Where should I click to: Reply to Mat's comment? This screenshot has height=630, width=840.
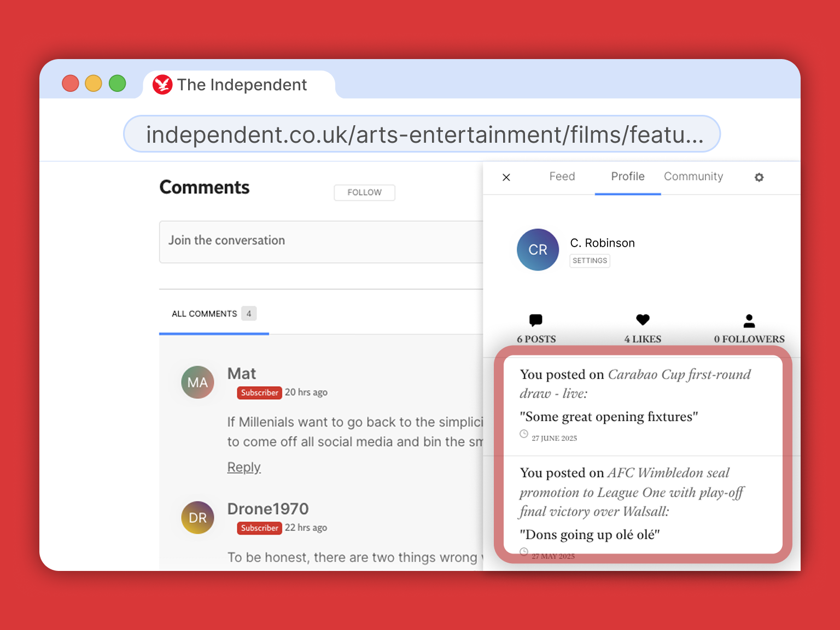pyautogui.click(x=244, y=467)
